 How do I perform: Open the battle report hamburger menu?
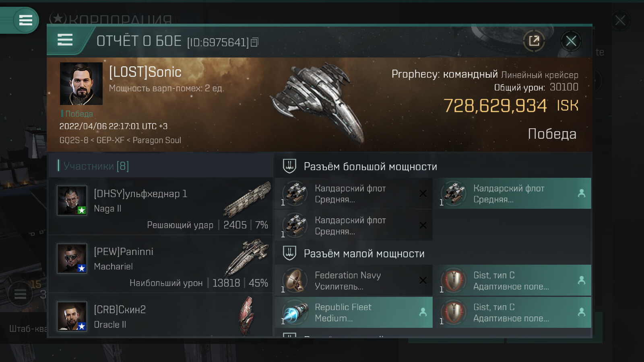click(x=65, y=40)
